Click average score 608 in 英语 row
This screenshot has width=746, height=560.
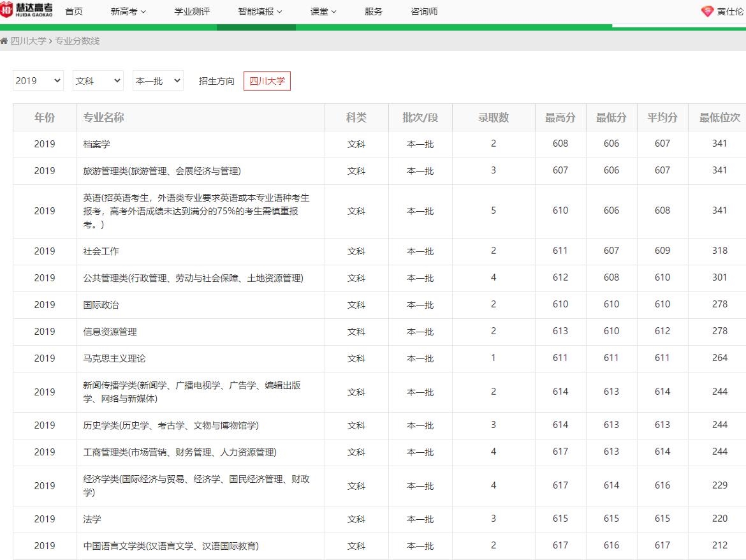pyautogui.click(x=662, y=210)
